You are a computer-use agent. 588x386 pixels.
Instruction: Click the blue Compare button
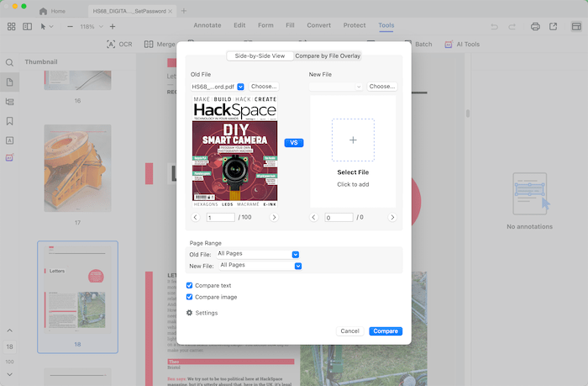pyautogui.click(x=386, y=331)
